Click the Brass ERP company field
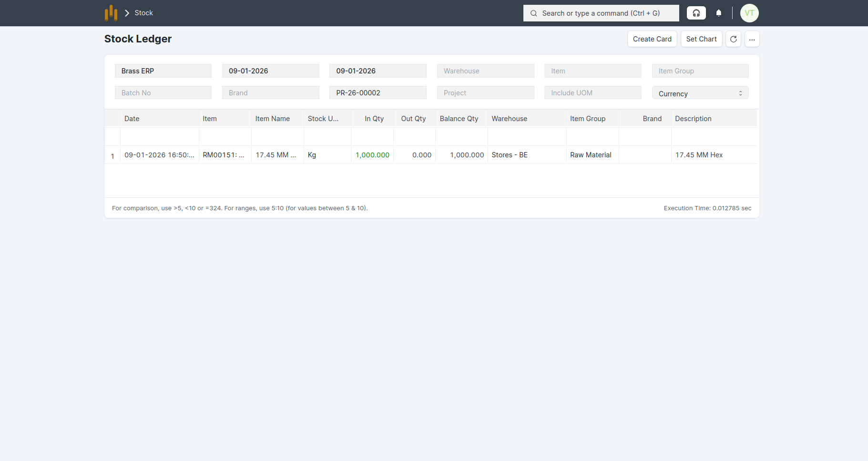 163,71
